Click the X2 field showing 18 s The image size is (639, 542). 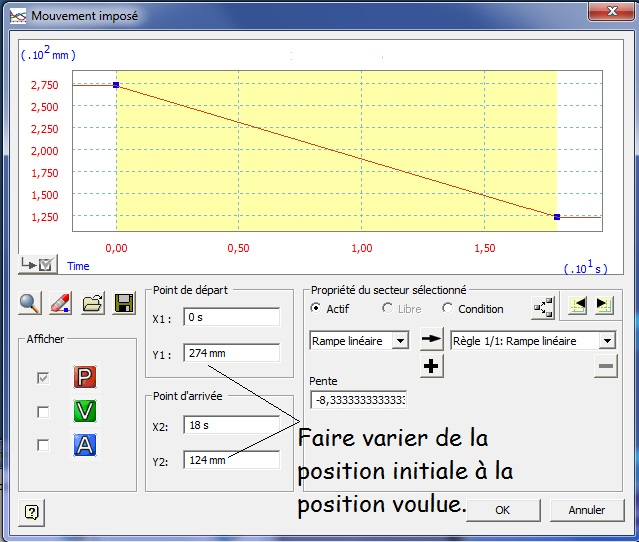point(231,425)
